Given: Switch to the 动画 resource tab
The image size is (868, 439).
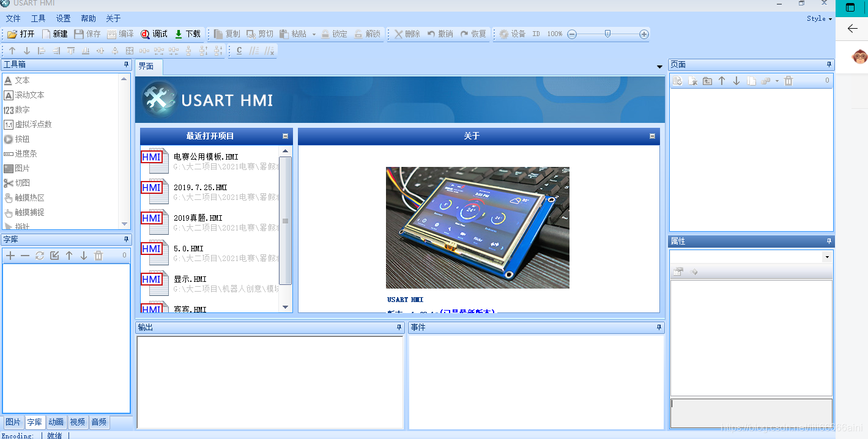Looking at the screenshot, I should [56, 422].
